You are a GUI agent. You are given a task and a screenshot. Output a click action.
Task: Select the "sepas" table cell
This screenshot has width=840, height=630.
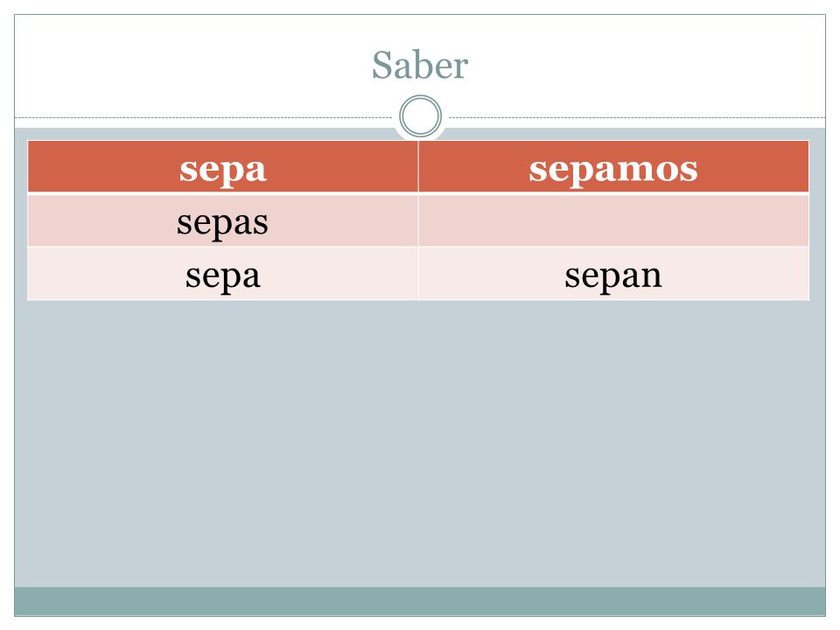point(223,220)
